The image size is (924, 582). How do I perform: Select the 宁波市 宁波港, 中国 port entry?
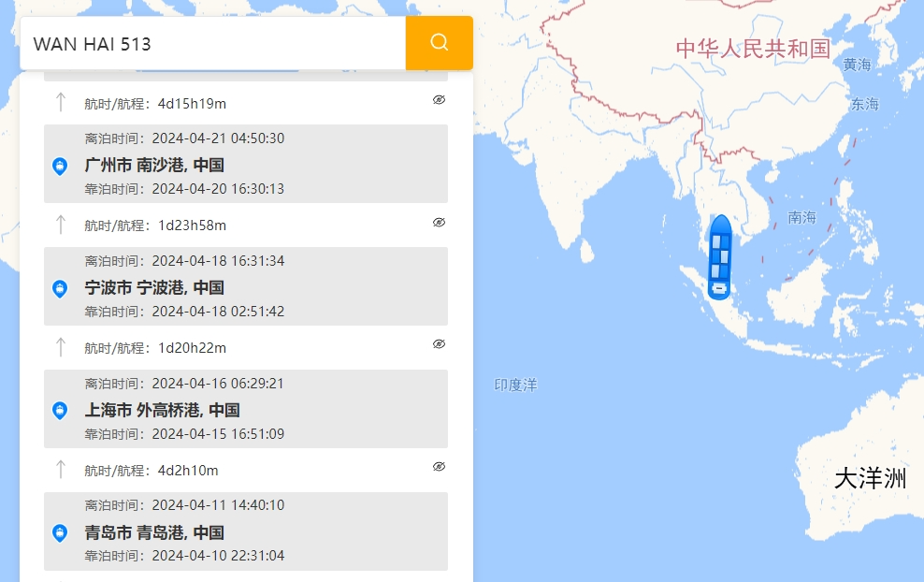coord(246,286)
